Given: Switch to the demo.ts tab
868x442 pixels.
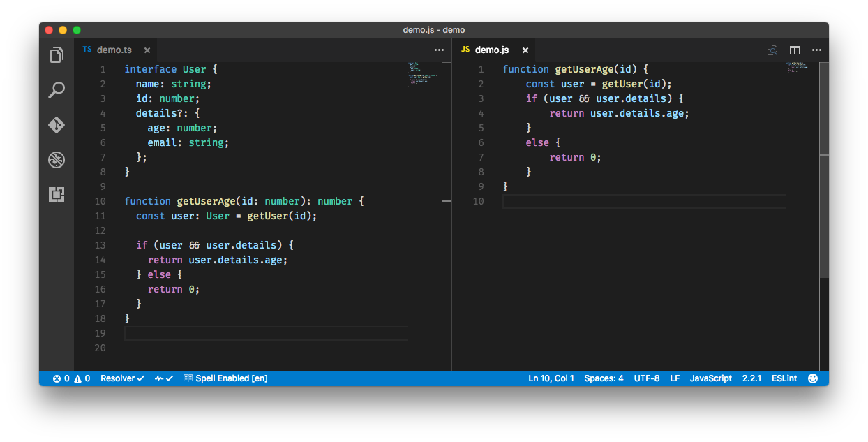Looking at the screenshot, I should 114,50.
